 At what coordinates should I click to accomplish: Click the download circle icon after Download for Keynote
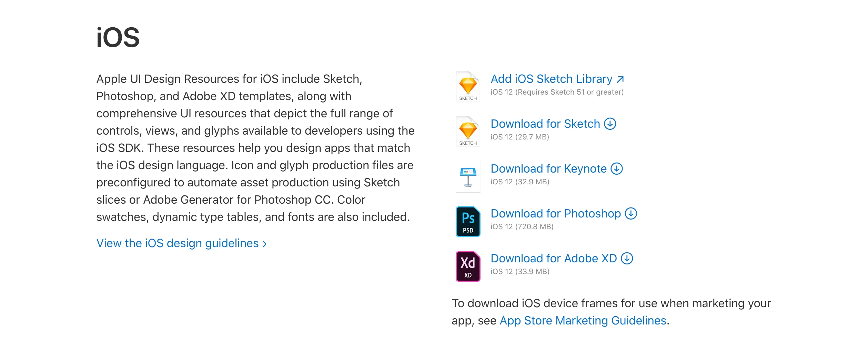[x=616, y=168]
